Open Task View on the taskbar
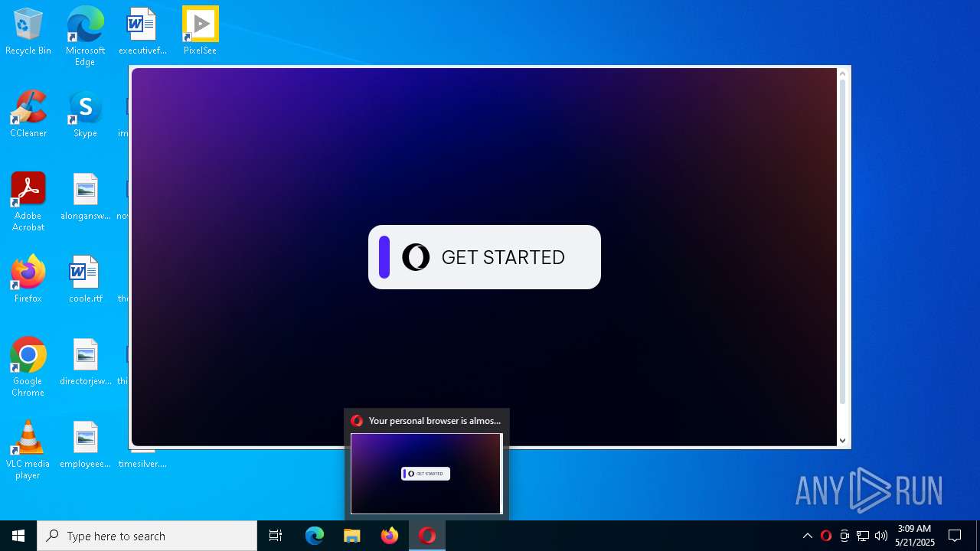Image resolution: width=980 pixels, height=551 pixels. tap(276, 536)
